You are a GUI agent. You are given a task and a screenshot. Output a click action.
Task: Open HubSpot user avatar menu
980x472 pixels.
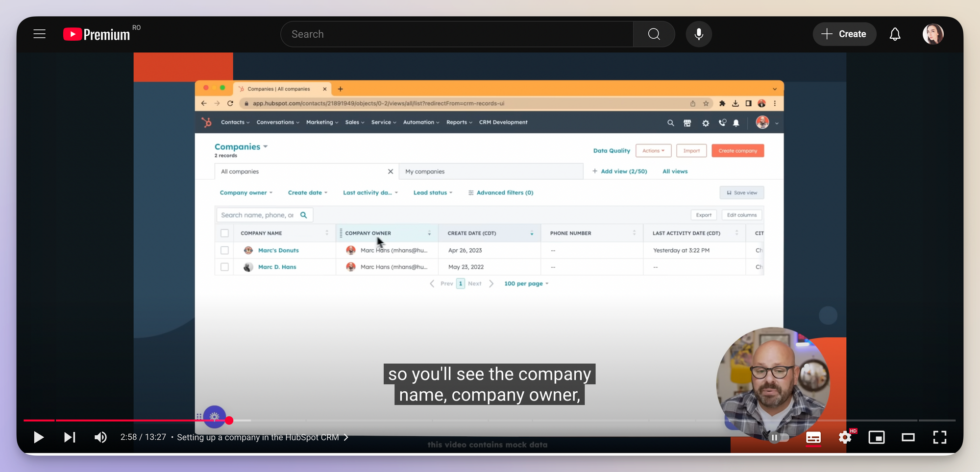pos(767,122)
